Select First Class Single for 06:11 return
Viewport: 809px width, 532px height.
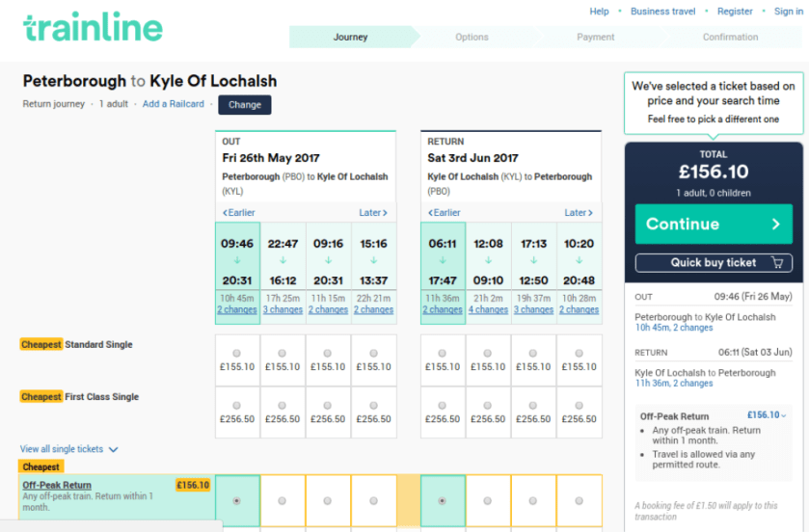click(x=443, y=406)
